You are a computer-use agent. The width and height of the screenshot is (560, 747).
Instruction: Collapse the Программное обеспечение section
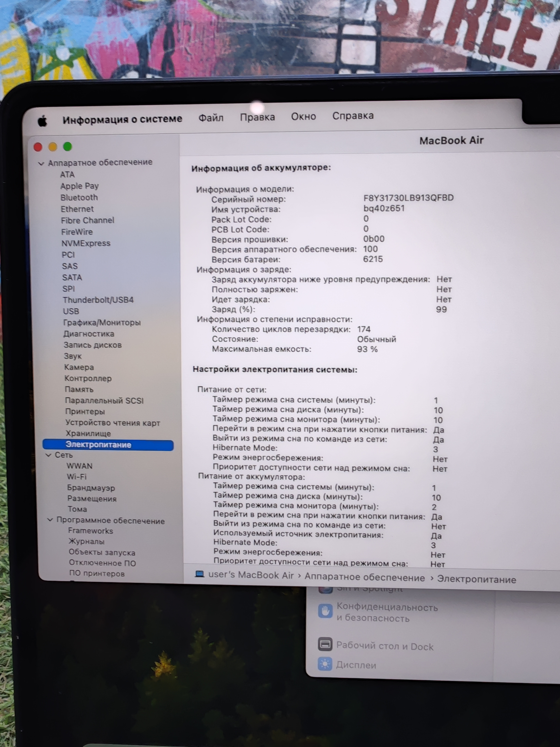(x=50, y=520)
